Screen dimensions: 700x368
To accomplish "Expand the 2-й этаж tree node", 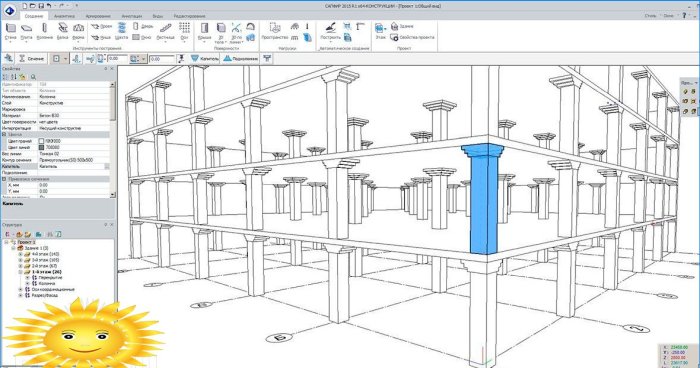I will point(20,266).
